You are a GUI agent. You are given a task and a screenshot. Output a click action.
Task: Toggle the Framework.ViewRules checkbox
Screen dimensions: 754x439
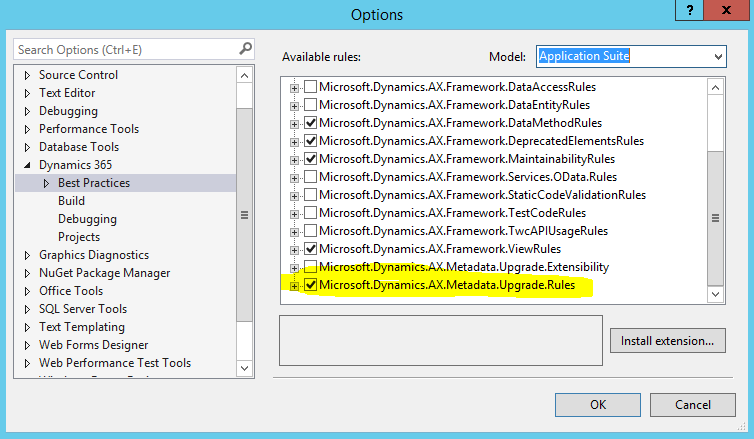[x=311, y=249]
